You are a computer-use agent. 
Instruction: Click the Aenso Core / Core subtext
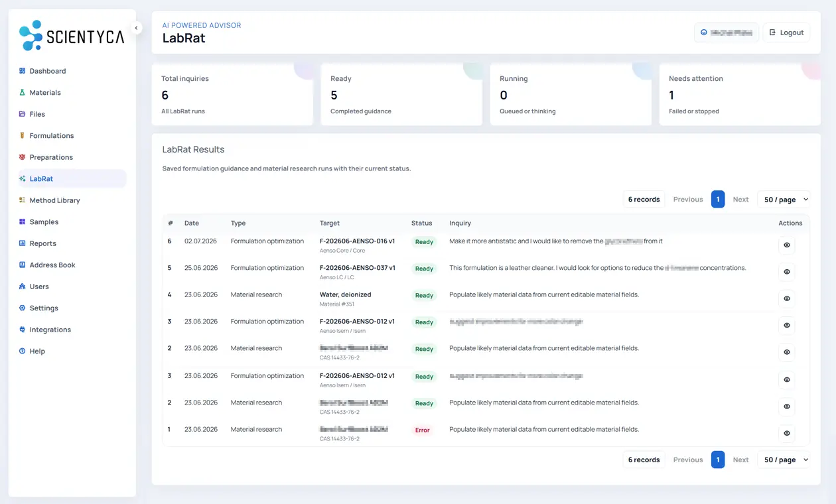coord(342,251)
